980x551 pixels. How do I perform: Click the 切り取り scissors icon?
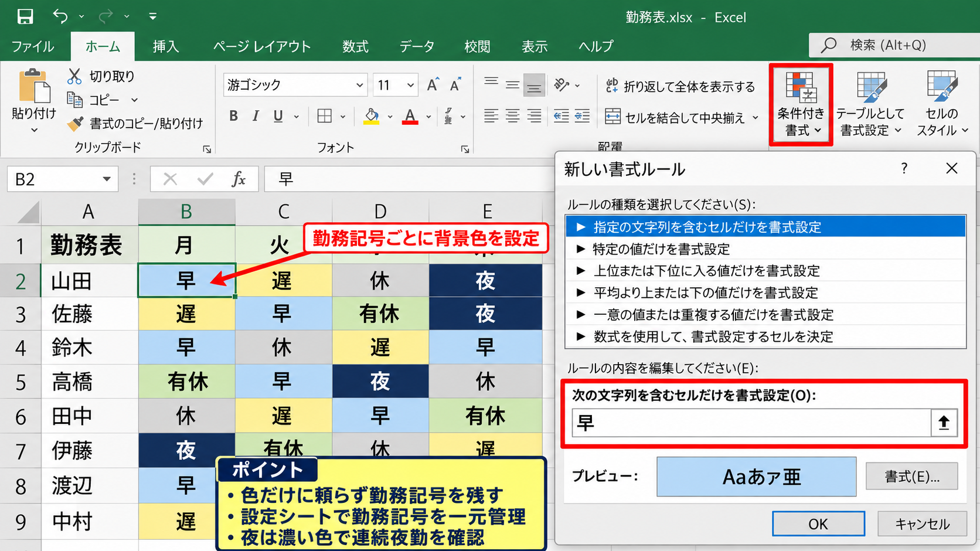pyautogui.click(x=74, y=76)
